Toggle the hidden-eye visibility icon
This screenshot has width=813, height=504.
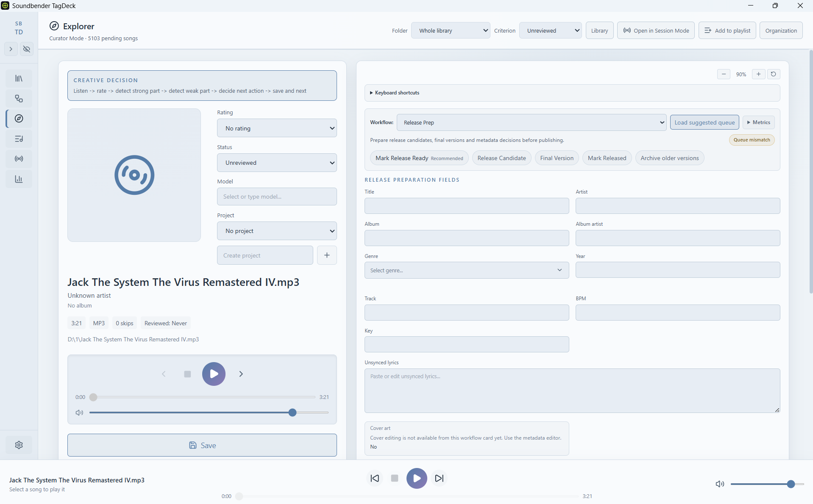coord(27,49)
